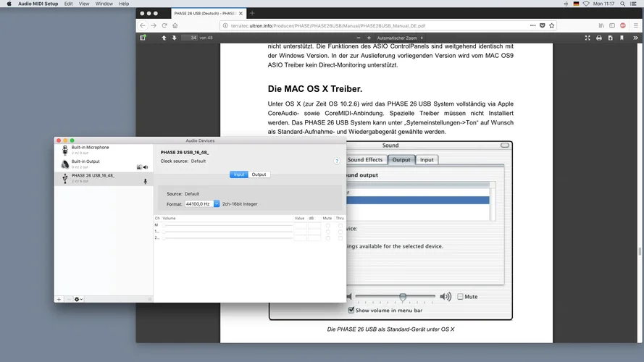644x362 pixels.
Task: Switch to the Input tab in Audio Devices
Action: pyautogui.click(x=238, y=174)
